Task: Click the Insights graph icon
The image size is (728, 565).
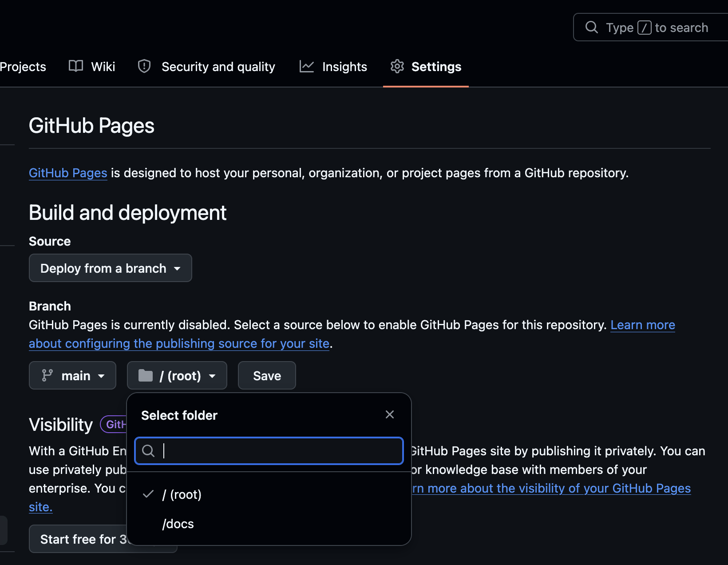Action: click(307, 66)
